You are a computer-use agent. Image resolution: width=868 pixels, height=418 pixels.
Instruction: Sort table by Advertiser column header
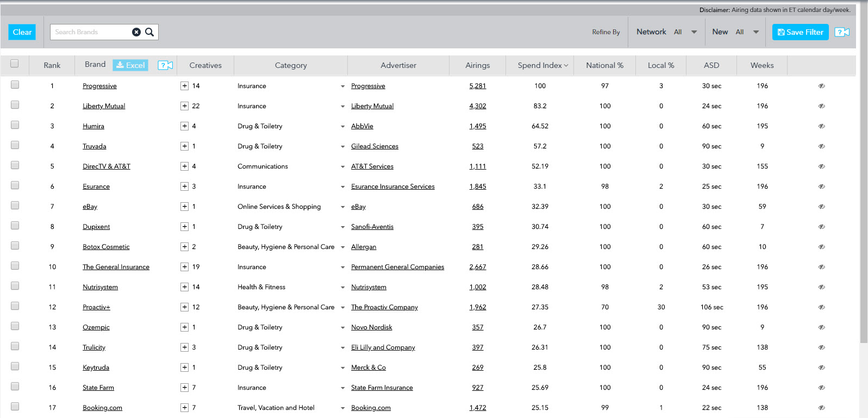click(x=398, y=65)
